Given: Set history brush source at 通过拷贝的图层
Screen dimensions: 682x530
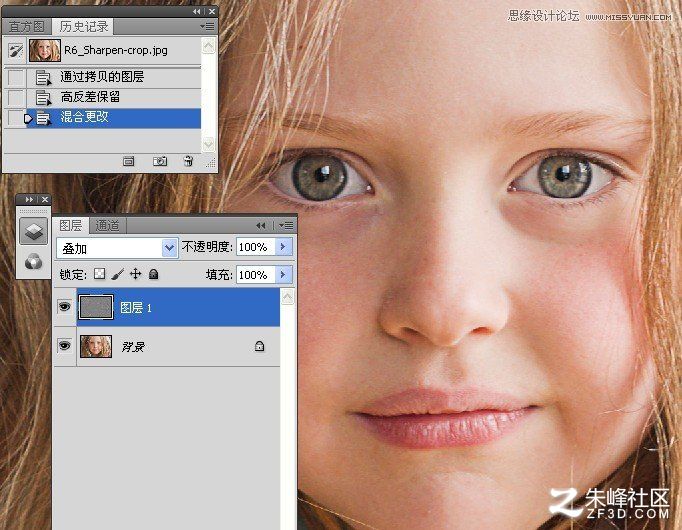Looking at the screenshot, I should tap(16, 77).
